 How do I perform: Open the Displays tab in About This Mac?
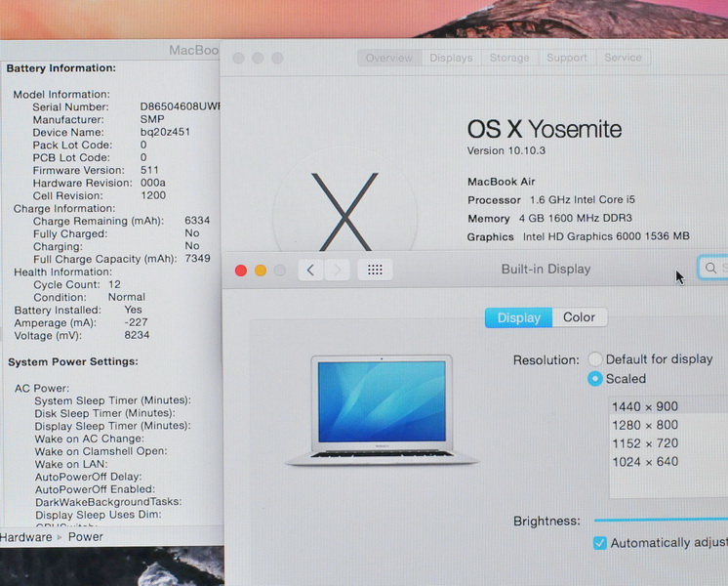click(x=451, y=58)
